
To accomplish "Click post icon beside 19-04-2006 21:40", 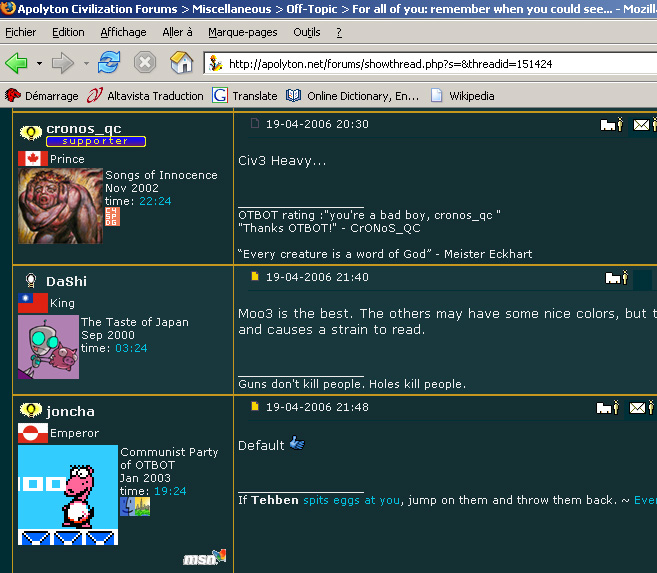I will coord(255,277).
